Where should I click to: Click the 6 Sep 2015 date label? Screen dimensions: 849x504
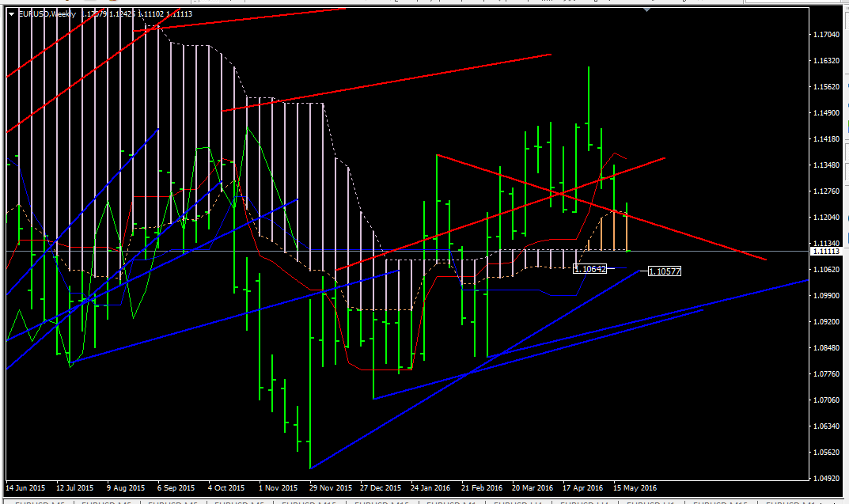click(176, 487)
